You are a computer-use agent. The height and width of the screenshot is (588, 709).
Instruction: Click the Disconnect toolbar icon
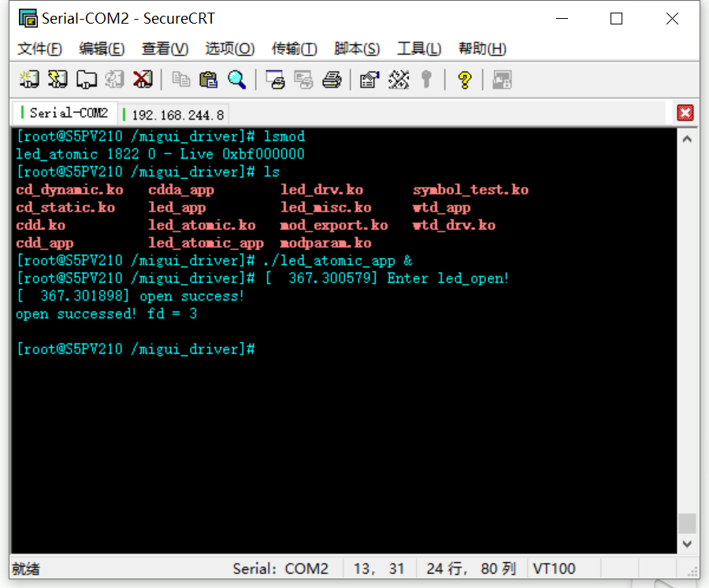coord(143,80)
